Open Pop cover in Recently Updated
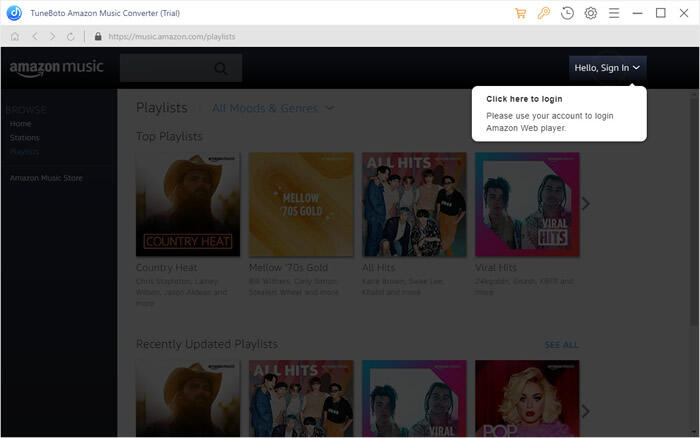Image resolution: width=700 pixels, height=438 pixels. coord(527,398)
